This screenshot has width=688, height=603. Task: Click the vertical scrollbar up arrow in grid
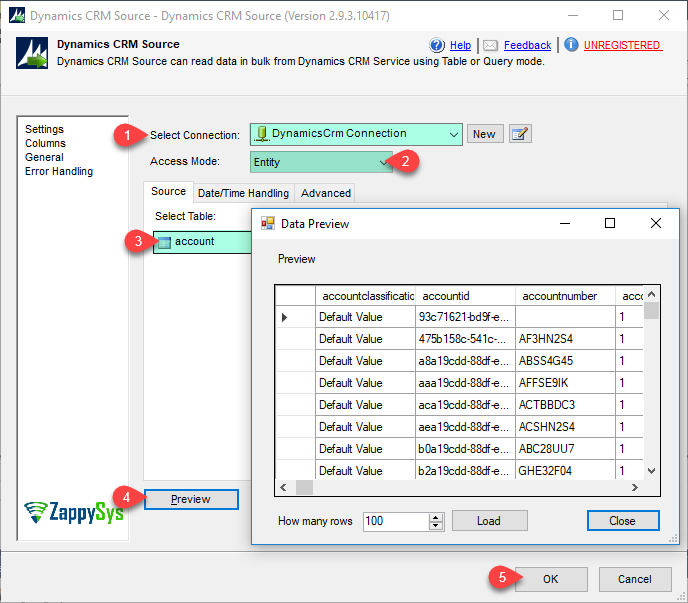coord(652,294)
